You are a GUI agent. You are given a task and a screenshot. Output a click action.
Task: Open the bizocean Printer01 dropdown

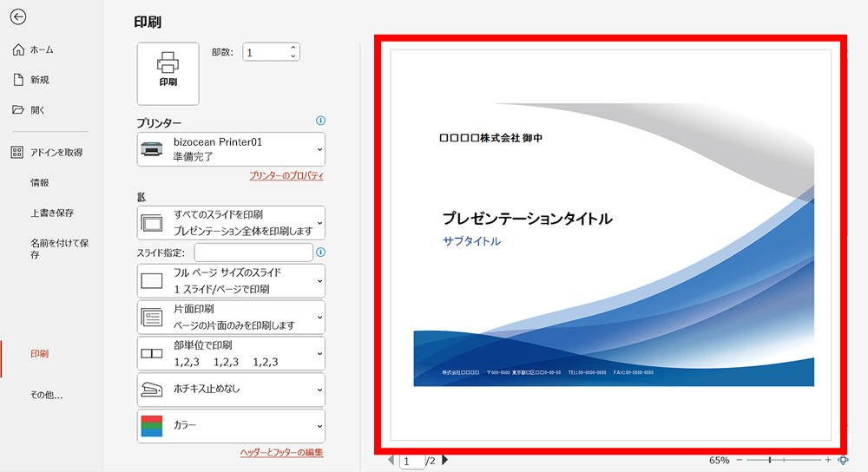click(x=232, y=149)
